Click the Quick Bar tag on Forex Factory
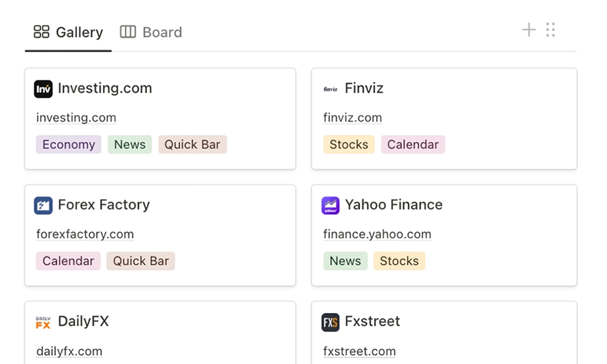607x364 pixels. [x=141, y=261]
